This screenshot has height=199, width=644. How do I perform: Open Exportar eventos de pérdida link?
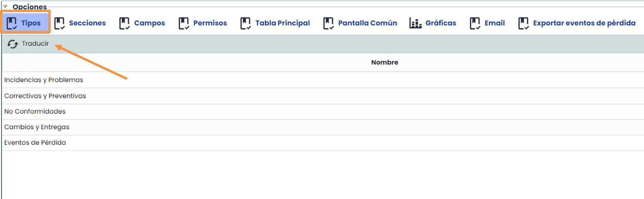pos(584,23)
